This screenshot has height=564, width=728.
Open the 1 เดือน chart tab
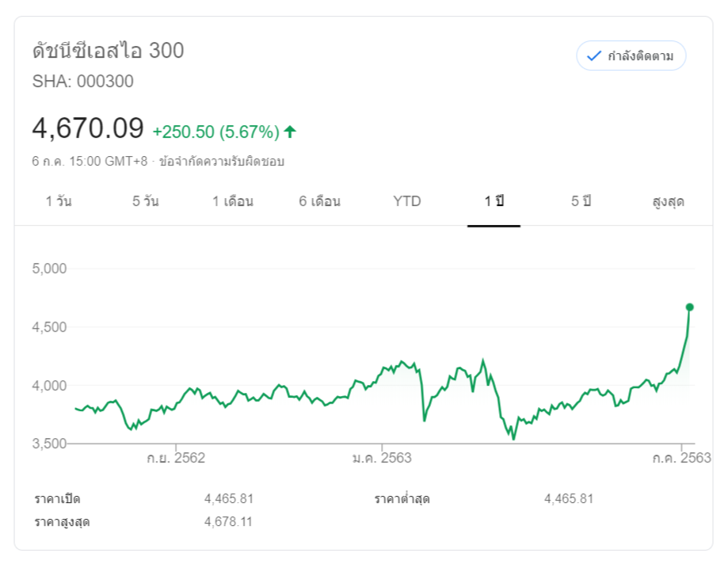233,201
